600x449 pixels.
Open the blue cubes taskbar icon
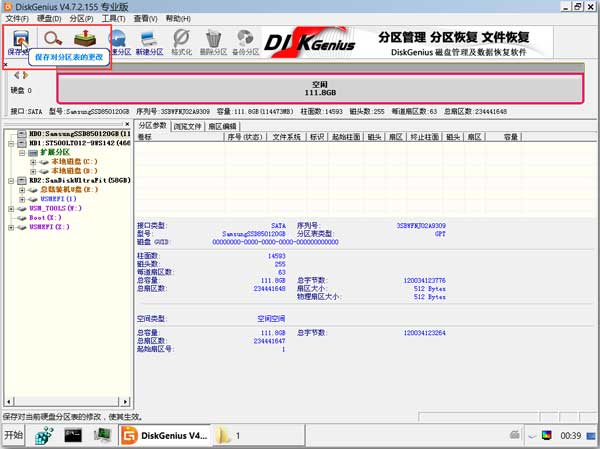click(44, 436)
